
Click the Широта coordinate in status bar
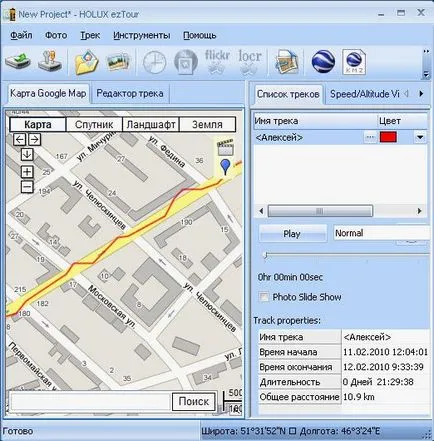click(243, 431)
